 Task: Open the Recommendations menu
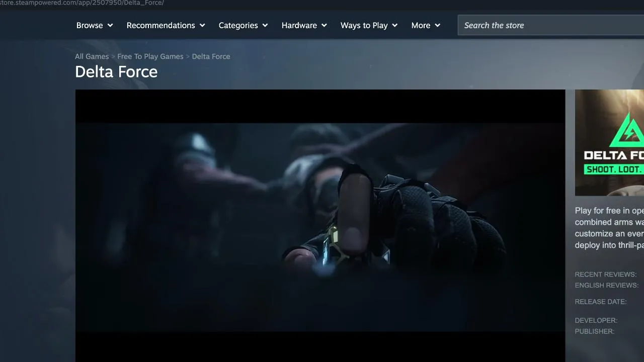tap(166, 25)
